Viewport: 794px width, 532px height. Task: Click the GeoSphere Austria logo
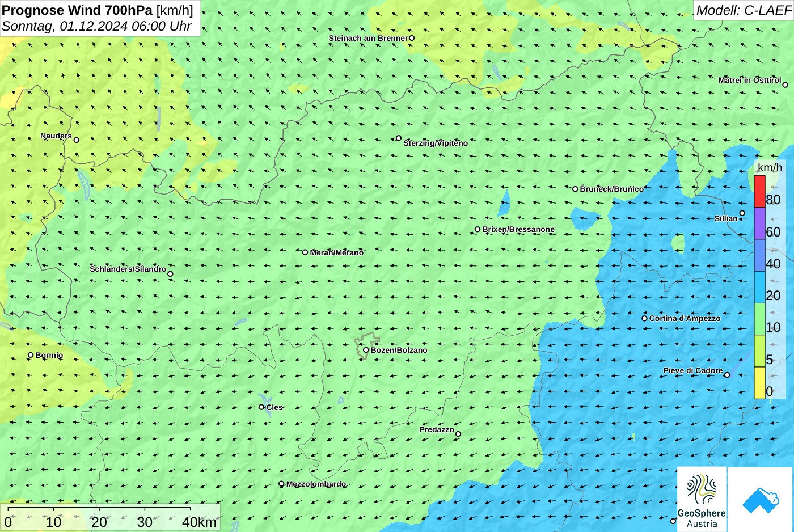point(702,499)
